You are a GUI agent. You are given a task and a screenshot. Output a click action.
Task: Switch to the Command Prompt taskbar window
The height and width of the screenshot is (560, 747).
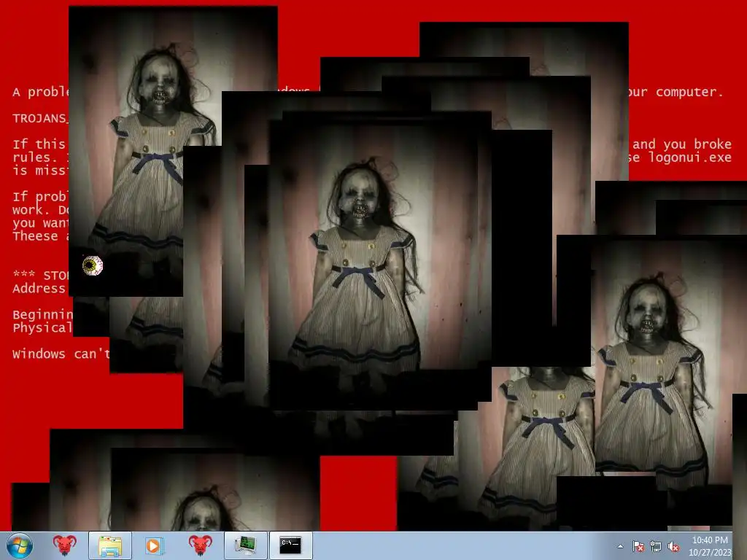(290, 545)
